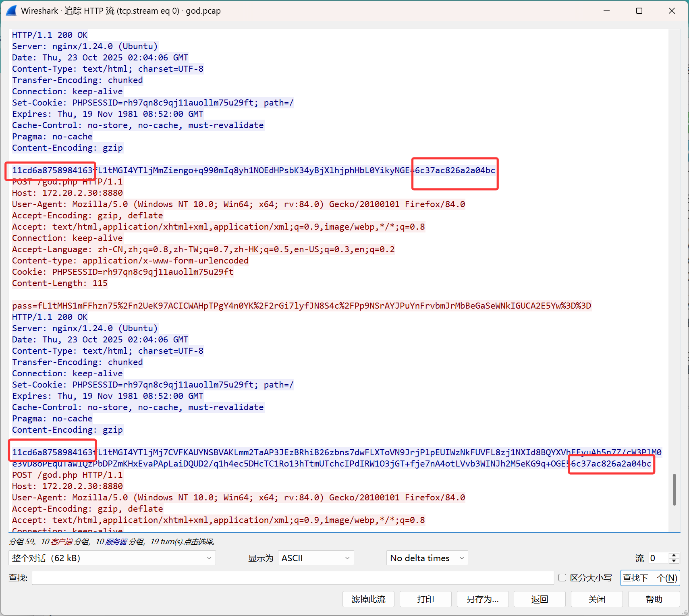Click the stream number input field
This screenshot has width=689, height=616.
[x=658, y=558]
